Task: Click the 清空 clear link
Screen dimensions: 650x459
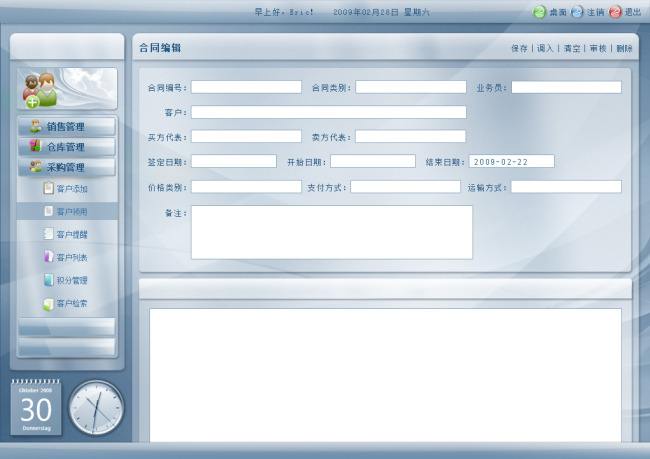Action: pos(571,48)
